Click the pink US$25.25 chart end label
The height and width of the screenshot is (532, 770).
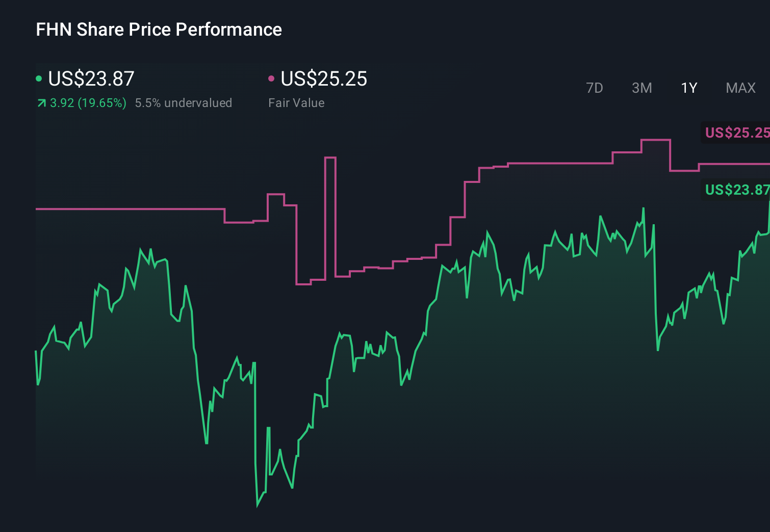pyautogui.click(x=736, y=132)
